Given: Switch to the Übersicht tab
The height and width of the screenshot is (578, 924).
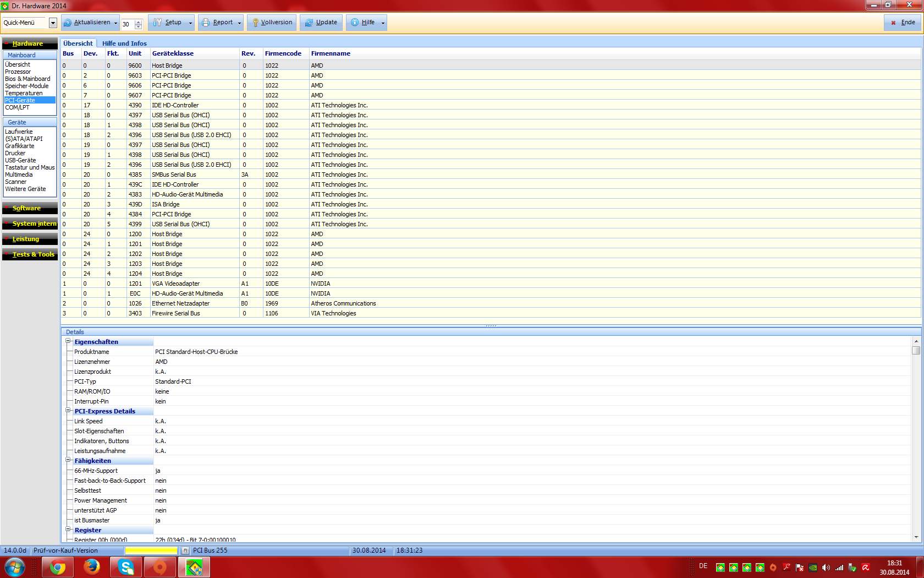Looking at the screenshot, I should [x=78, y=43].
